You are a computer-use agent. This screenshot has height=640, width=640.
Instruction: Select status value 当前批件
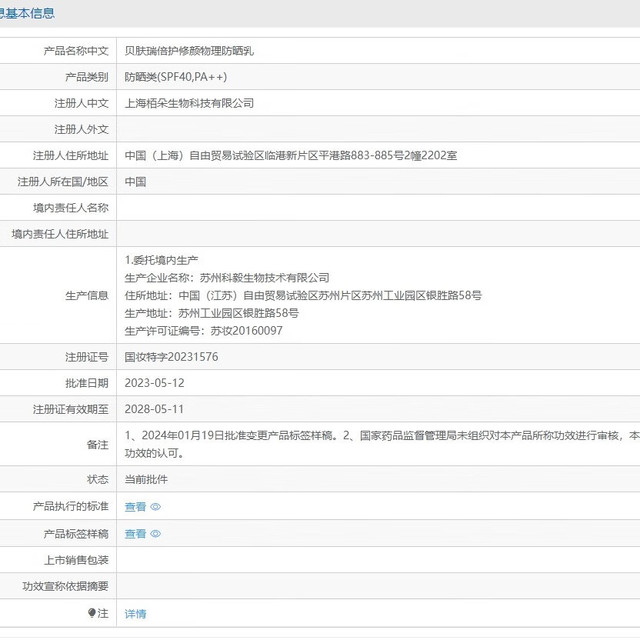(146, 479)
